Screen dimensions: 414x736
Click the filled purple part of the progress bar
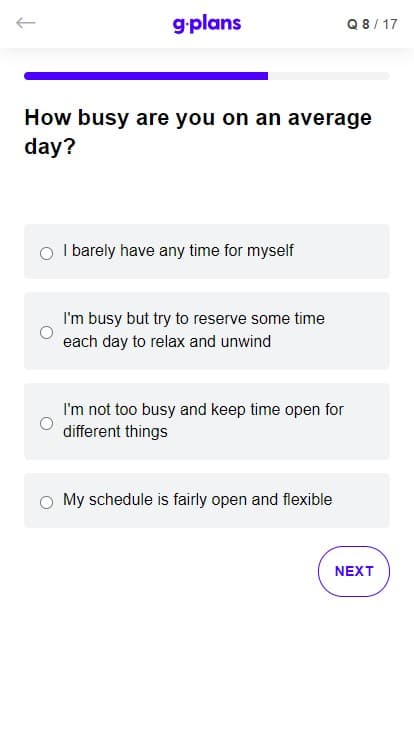(x=146, y=76)
